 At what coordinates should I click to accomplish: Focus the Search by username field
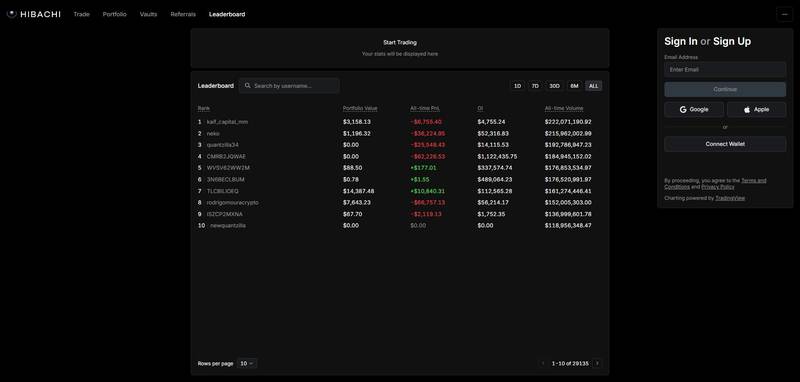289,86
